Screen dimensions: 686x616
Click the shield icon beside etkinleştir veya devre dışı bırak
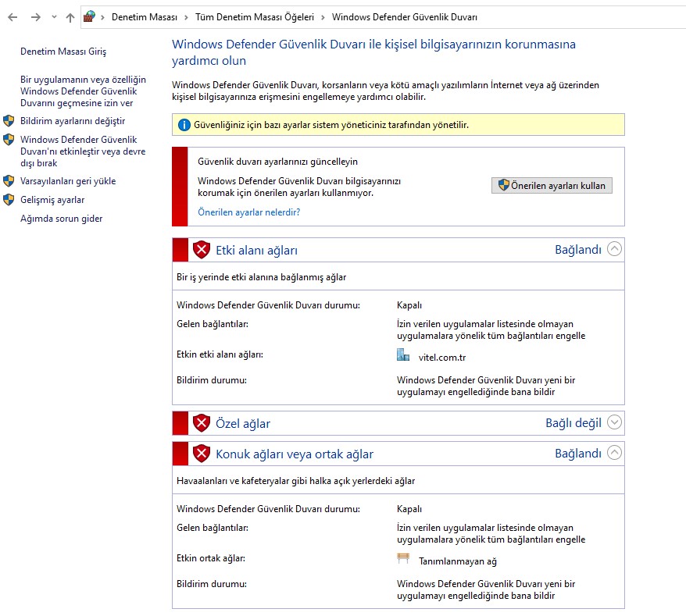tap(9, 140)
